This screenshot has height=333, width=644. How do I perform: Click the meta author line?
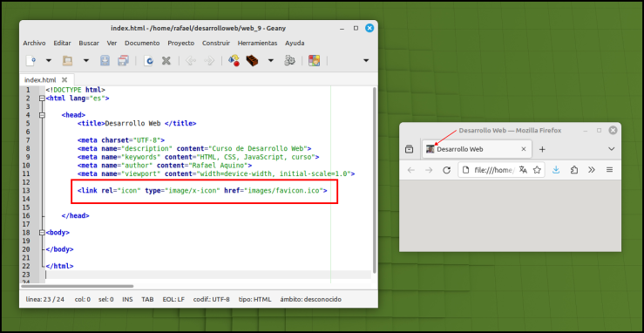(x=165, y=165)
